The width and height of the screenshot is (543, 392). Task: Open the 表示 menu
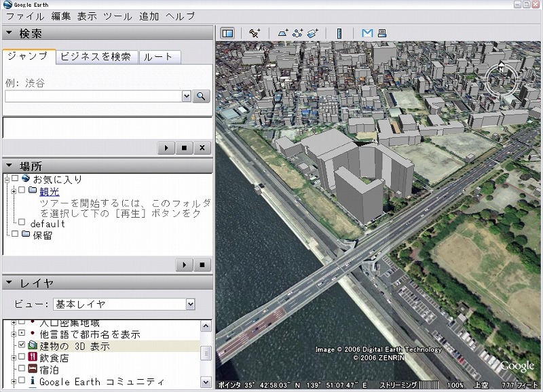tap(87, 16)
